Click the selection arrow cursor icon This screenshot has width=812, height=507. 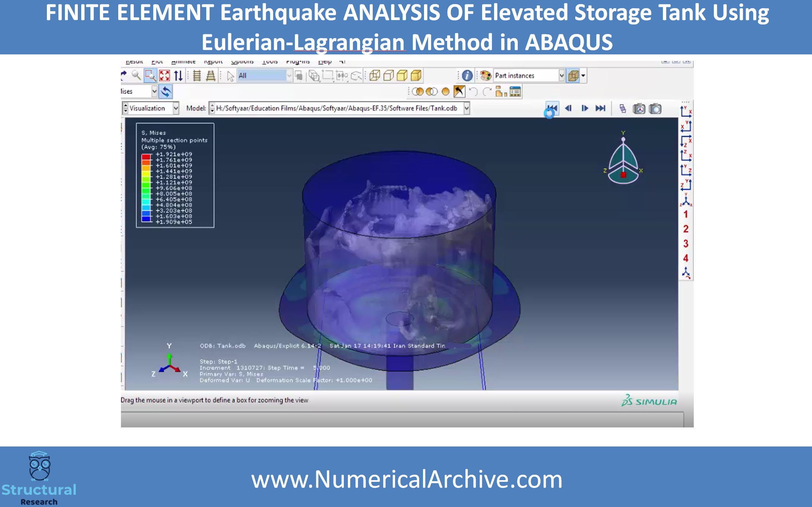(x=230, y=75)
